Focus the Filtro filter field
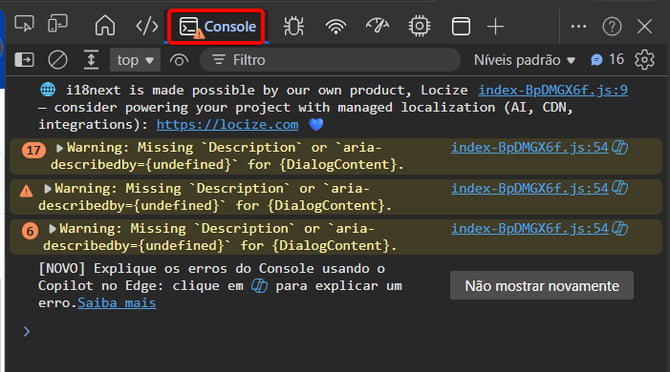The height and width of the screenshot is (372, 670). 330,60
